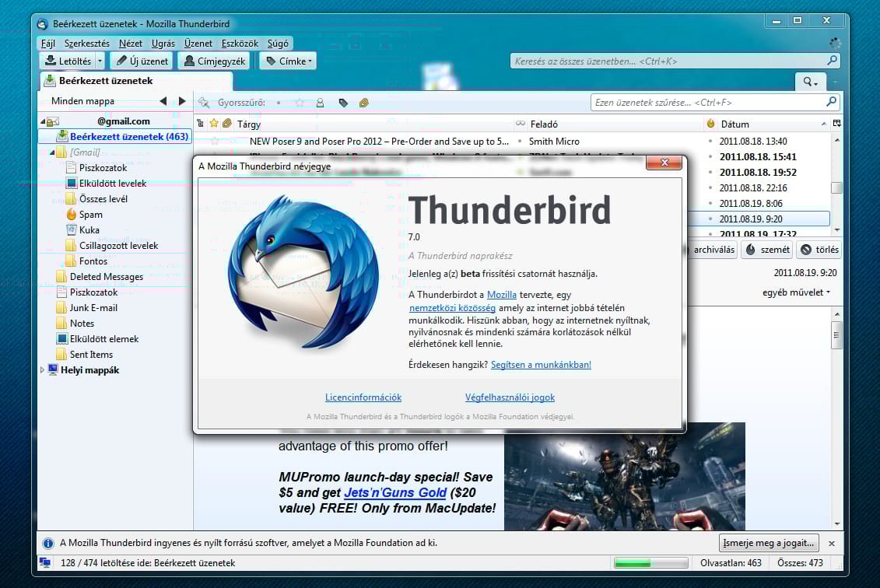This screenshot has height=588, width=880.
Task: Go to next folder view arrow
Action: pyautogui.click(x=182, y=101)
